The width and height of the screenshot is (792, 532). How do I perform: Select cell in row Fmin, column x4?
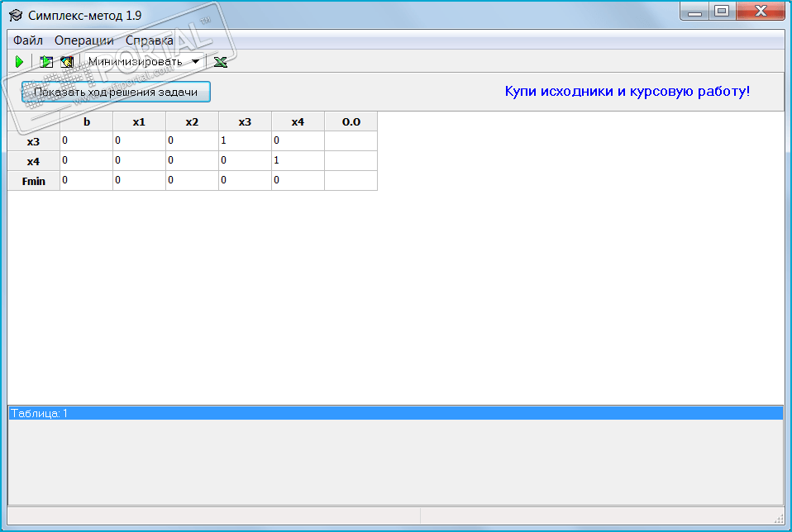pos(298,181)
